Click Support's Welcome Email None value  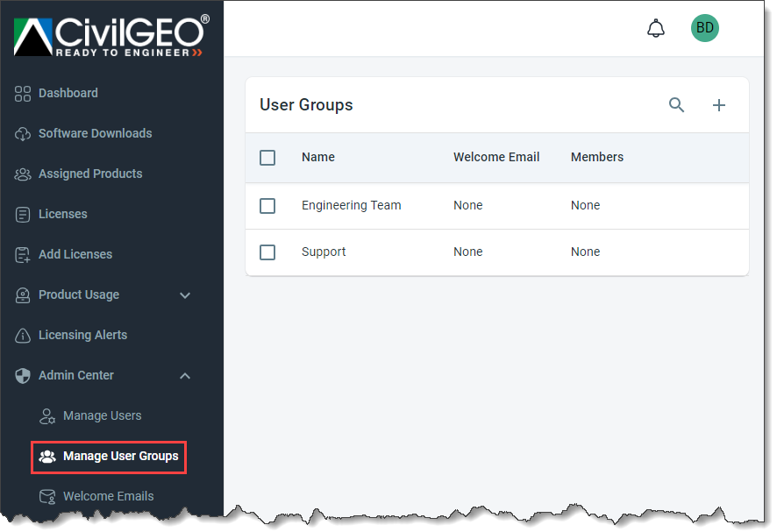467,252
